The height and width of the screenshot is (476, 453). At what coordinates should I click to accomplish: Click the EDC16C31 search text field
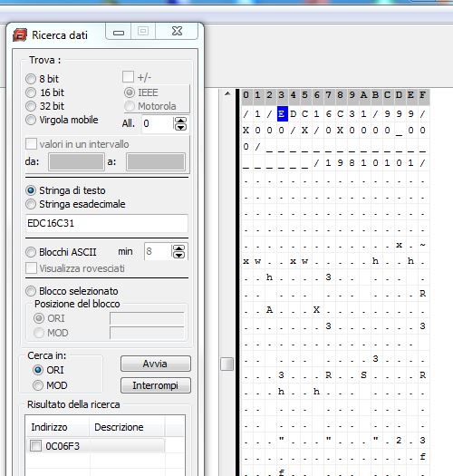point(107,223)
